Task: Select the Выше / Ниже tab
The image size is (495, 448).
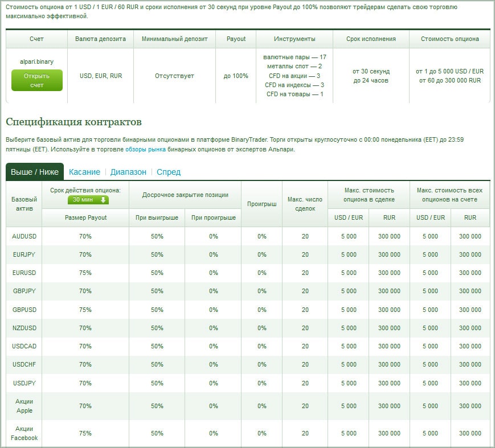Action: 35,172
